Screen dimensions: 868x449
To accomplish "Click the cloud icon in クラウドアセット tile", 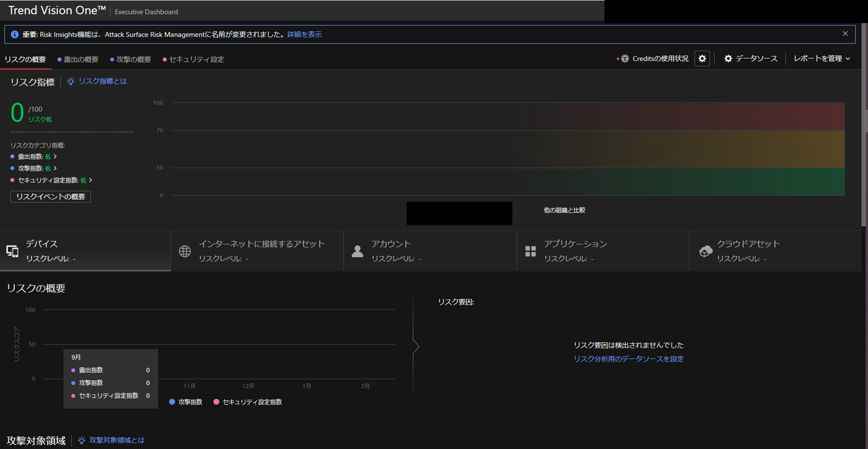I will (x=705, y=251).
